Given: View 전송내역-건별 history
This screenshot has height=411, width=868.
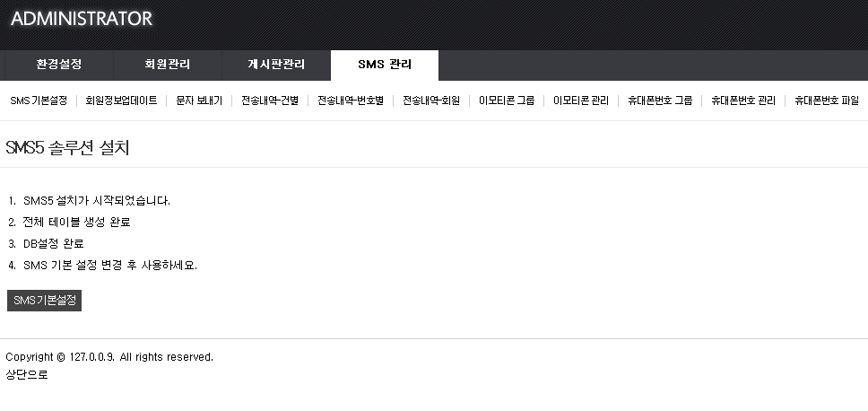Looking at the screenshot, I should 270,101.
